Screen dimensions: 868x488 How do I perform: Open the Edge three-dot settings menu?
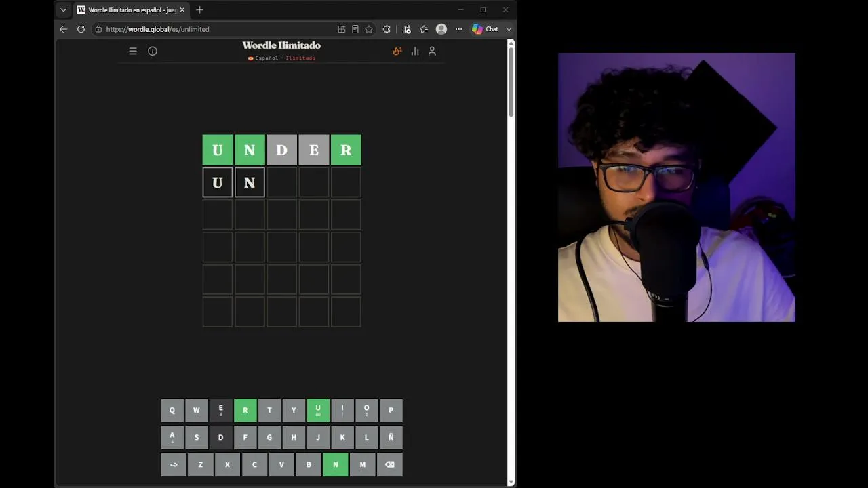click(458, 29)
